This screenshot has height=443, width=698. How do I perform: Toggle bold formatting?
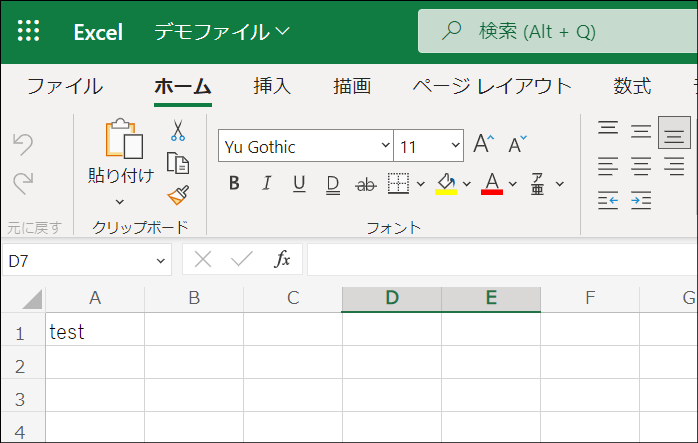[x=234, y=183]
